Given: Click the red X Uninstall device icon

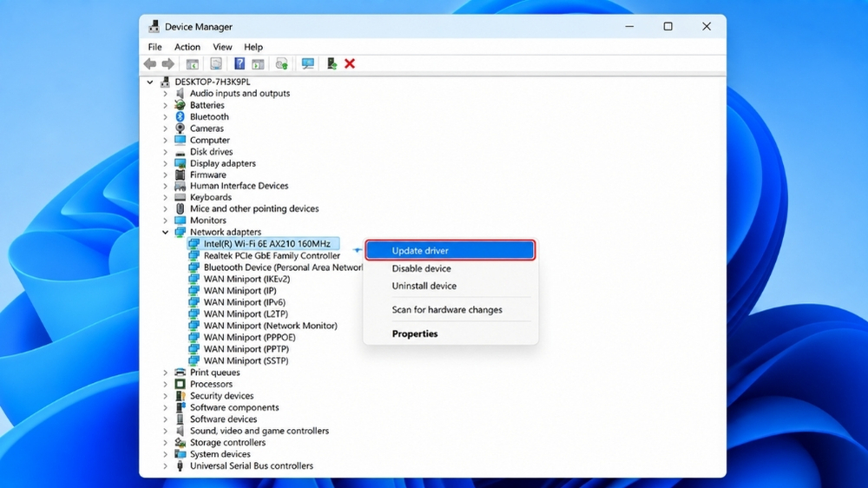Looking at the screenshot, I should coord(349,63).
